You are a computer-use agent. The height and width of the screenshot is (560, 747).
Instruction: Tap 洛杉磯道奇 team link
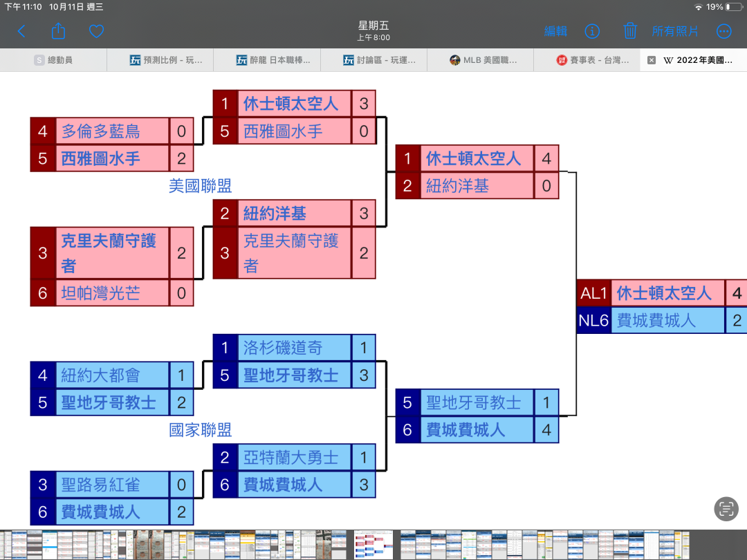(x=283, y=348)
